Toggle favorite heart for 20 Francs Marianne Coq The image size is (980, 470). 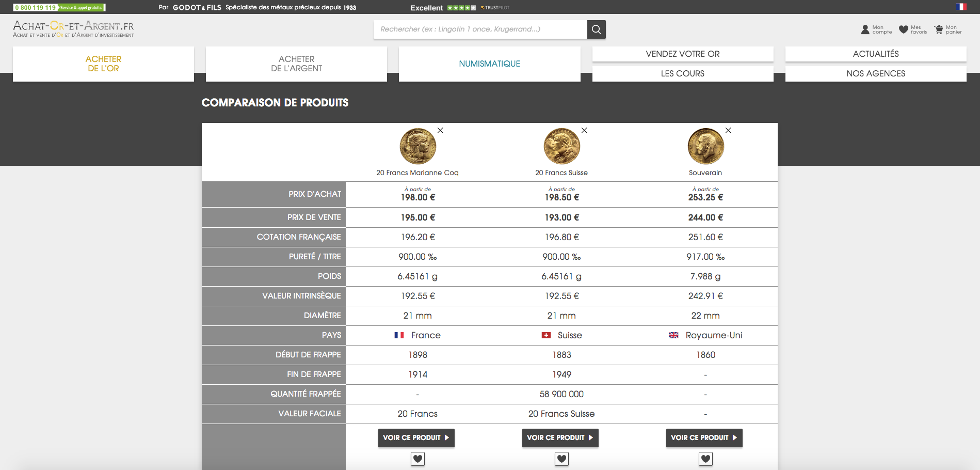coord(417,459)
